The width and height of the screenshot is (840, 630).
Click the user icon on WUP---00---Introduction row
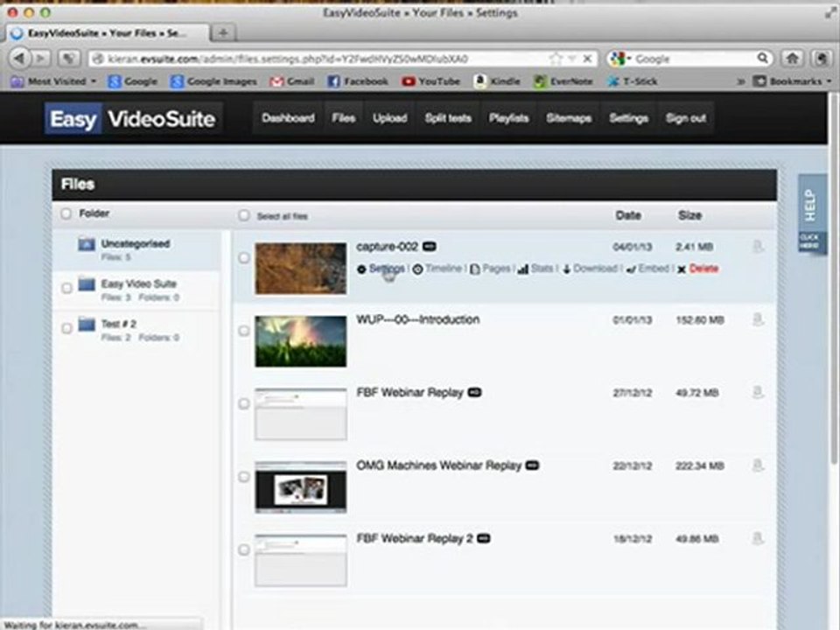(758, 320)
